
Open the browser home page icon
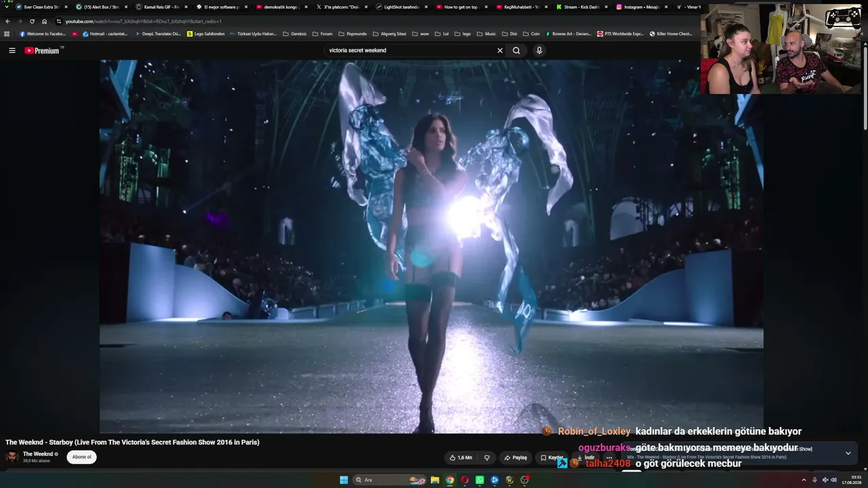45,21
